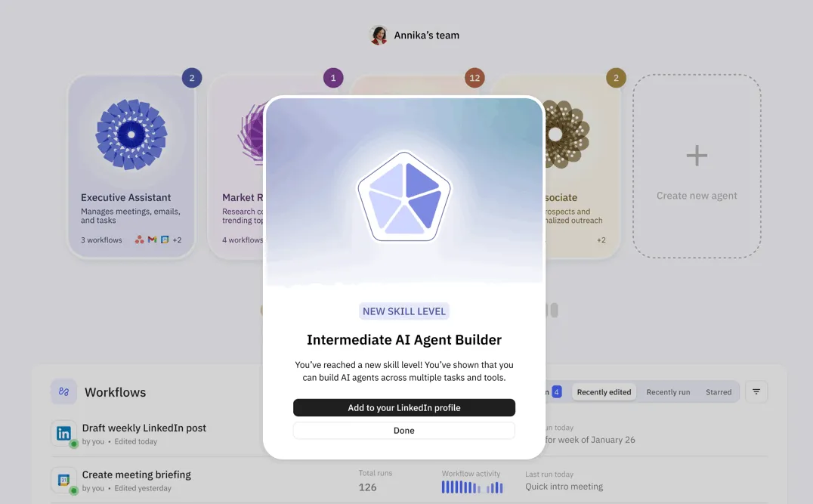Switch to the Recently edited tab
The image size is (813, 504).
604,391
